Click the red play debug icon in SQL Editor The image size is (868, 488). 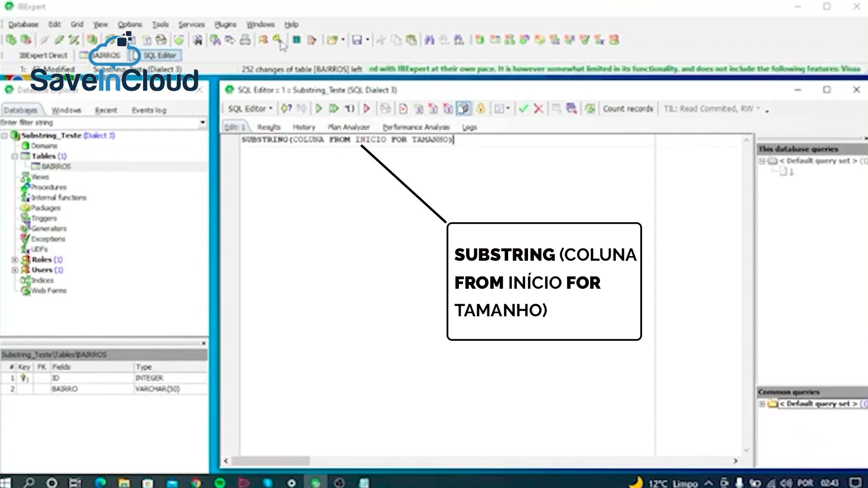(x=367, y=108)
